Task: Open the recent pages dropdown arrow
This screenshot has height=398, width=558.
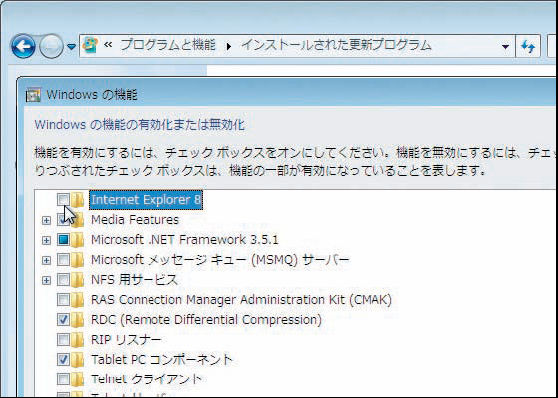Action: tap(72, 47)
